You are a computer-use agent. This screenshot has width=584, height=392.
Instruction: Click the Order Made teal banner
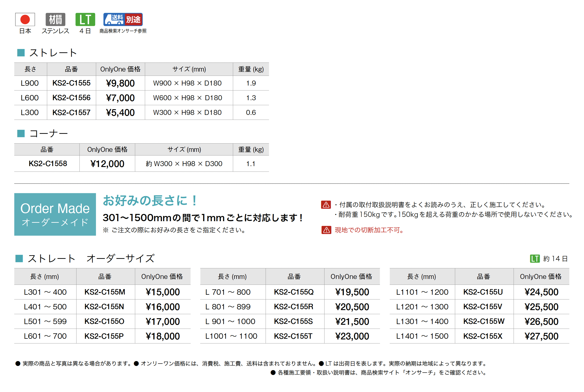55,214
